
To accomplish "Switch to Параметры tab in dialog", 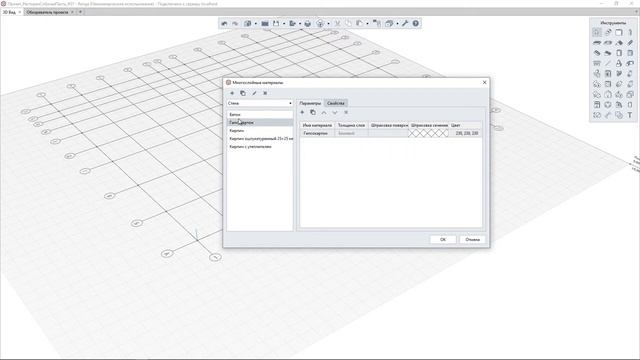I will click(x=310, y=103).
